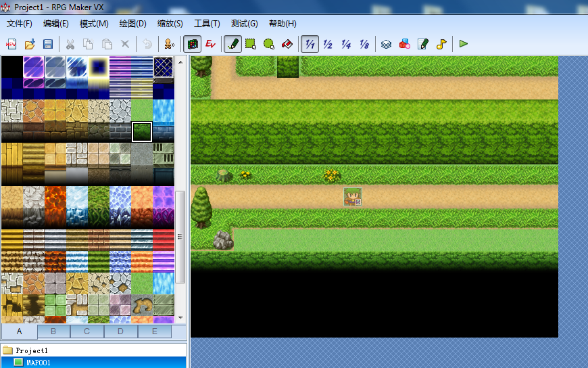Set zoom scale to 1/2

pyautogui.click(x=328, y=44)
